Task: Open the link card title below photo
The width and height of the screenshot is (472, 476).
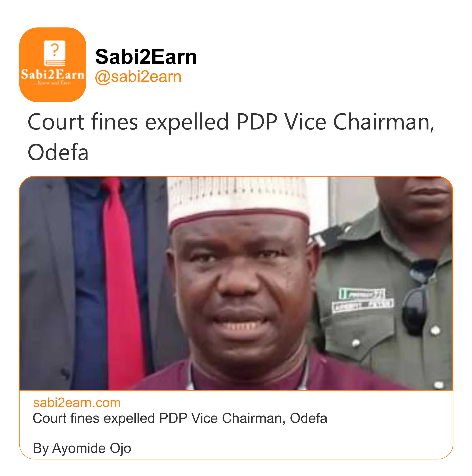Action: pyautogui.click(x=180, y=418)
